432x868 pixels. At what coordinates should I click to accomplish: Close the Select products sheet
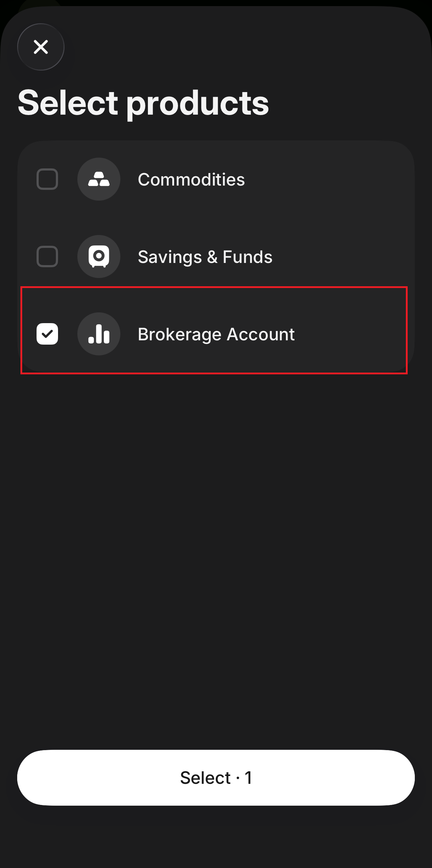41,47
